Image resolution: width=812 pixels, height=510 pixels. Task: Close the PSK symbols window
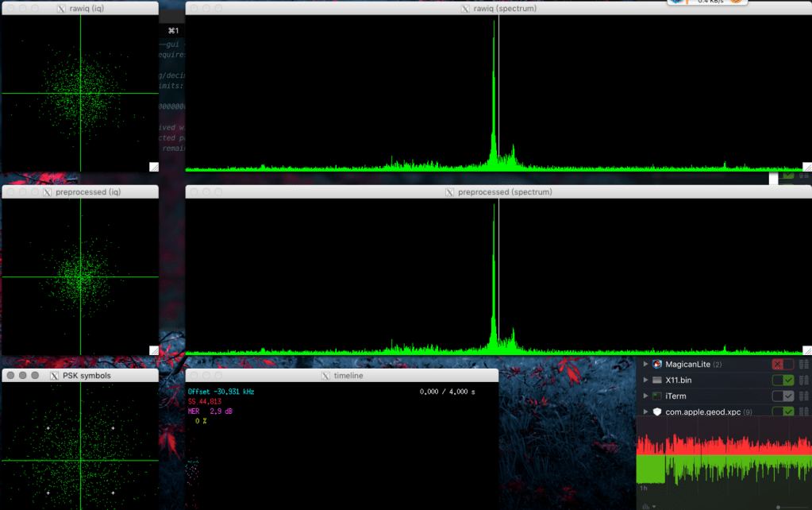click(10, 376)
